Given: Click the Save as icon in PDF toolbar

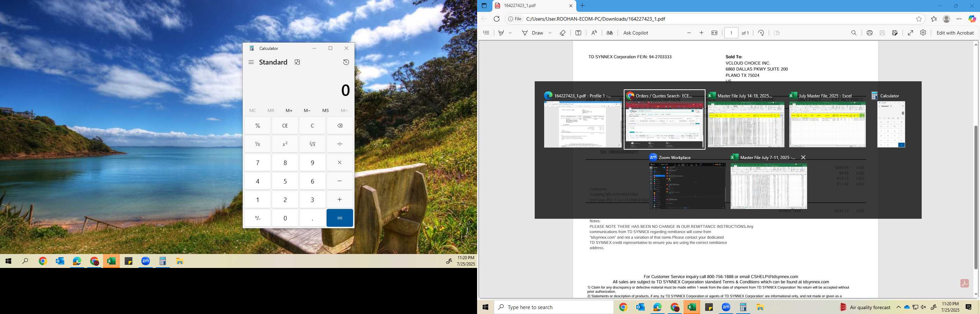Looking at the screenshot, I should (x=895, y=33).
